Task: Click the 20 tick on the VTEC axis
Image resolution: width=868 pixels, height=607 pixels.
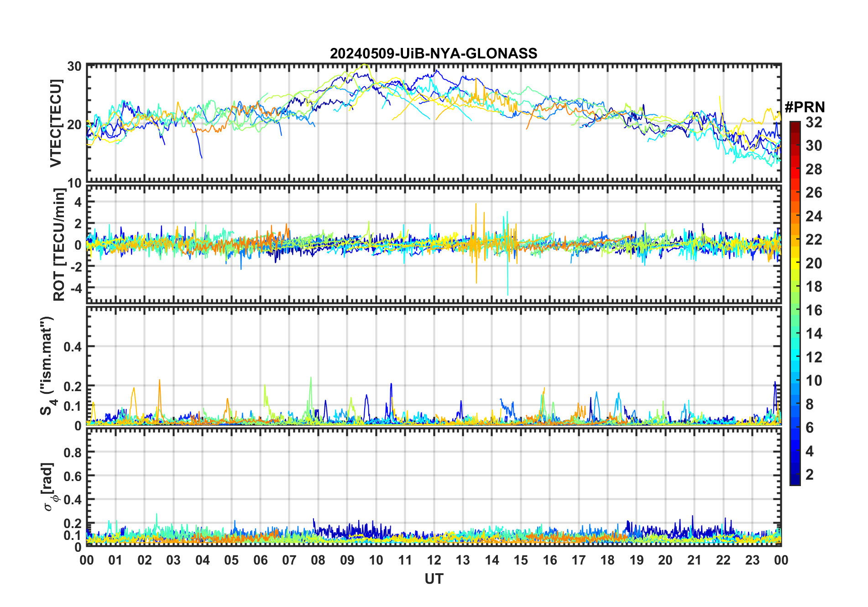Action: coord(74,124)
